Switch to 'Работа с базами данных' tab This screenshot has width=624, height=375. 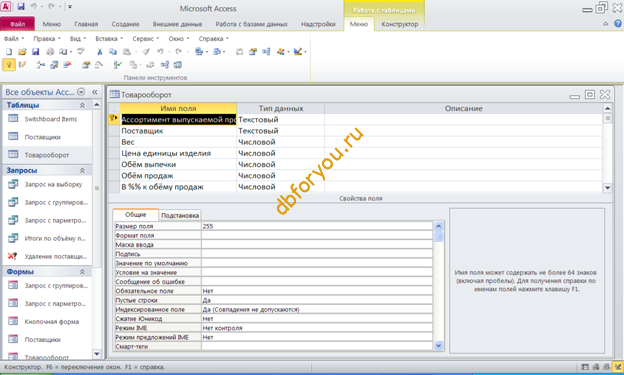coord(252,24)
